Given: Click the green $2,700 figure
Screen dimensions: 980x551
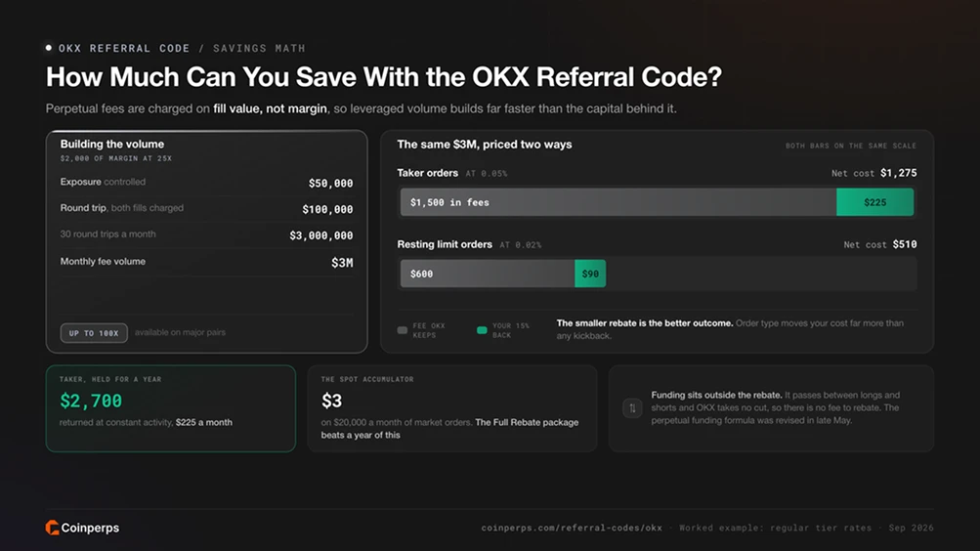Looking at the screenshot, I should click(91, 401).
